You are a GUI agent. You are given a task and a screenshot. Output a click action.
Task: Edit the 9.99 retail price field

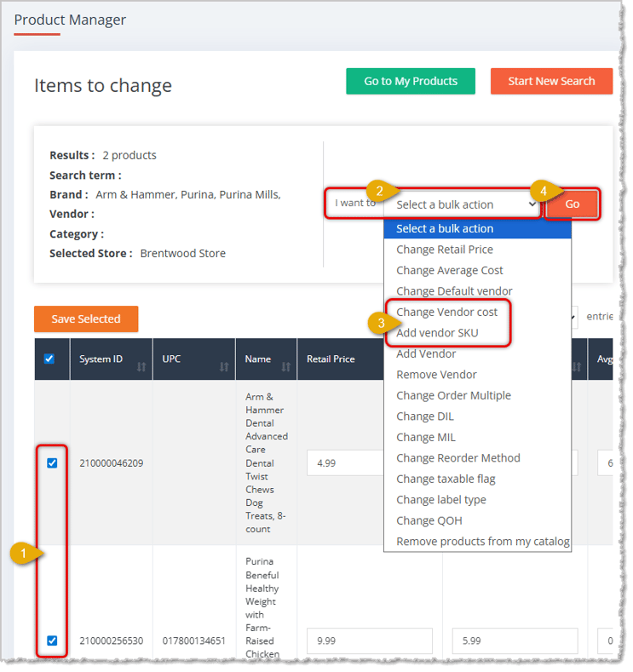pyautogui.click(x=370, y=641)
